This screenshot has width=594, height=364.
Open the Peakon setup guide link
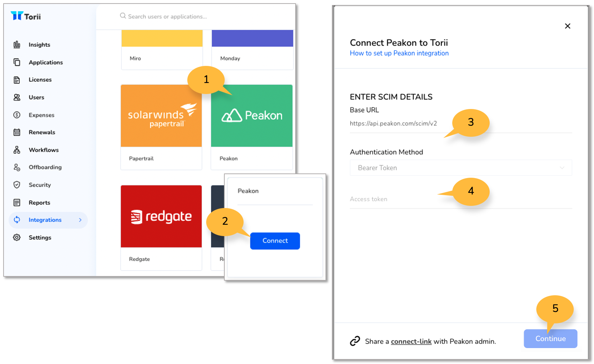[x=399, y=53]
